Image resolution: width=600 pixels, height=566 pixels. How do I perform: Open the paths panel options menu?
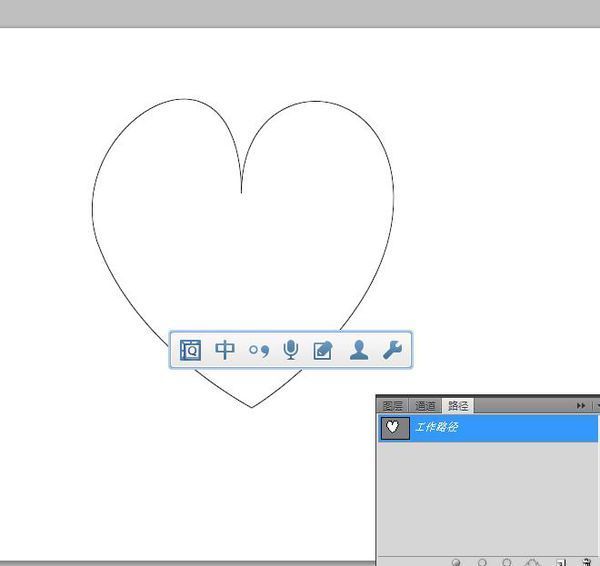coord(596,406)
